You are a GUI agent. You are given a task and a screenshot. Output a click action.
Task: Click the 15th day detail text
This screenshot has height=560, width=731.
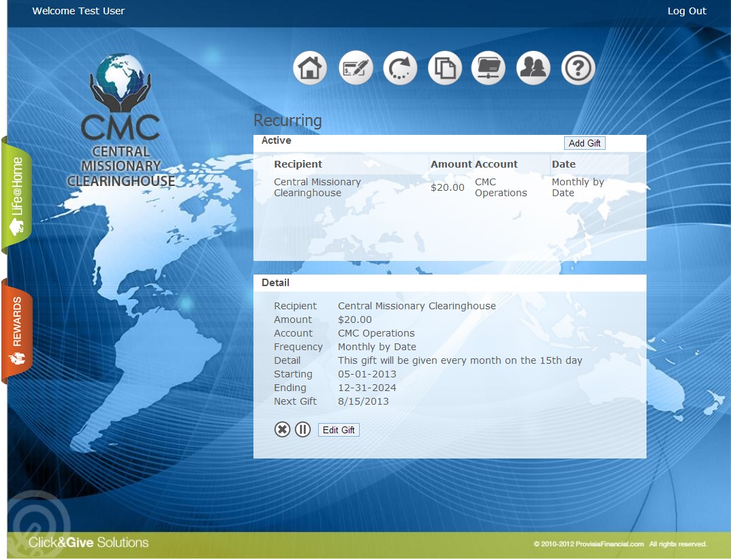[x=460, y=360]
